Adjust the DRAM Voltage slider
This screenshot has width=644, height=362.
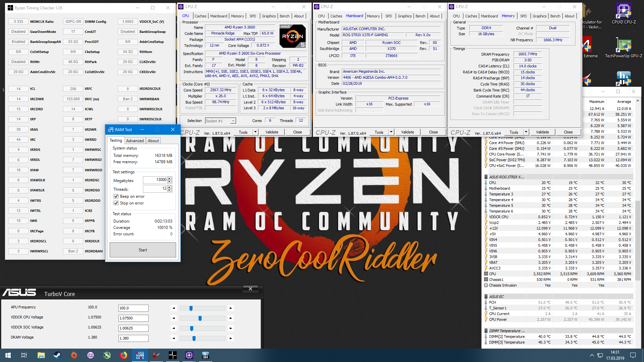click(194, 339)
